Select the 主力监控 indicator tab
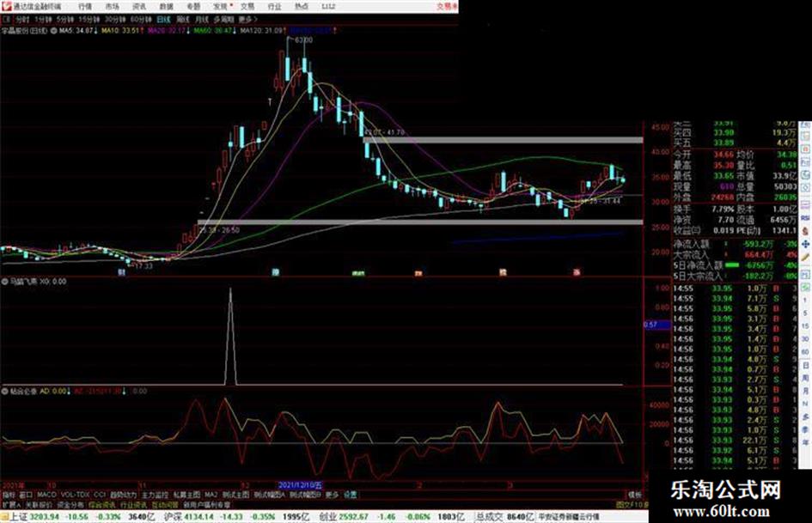Viewport: 812px width, 523px height. point(155,495)
